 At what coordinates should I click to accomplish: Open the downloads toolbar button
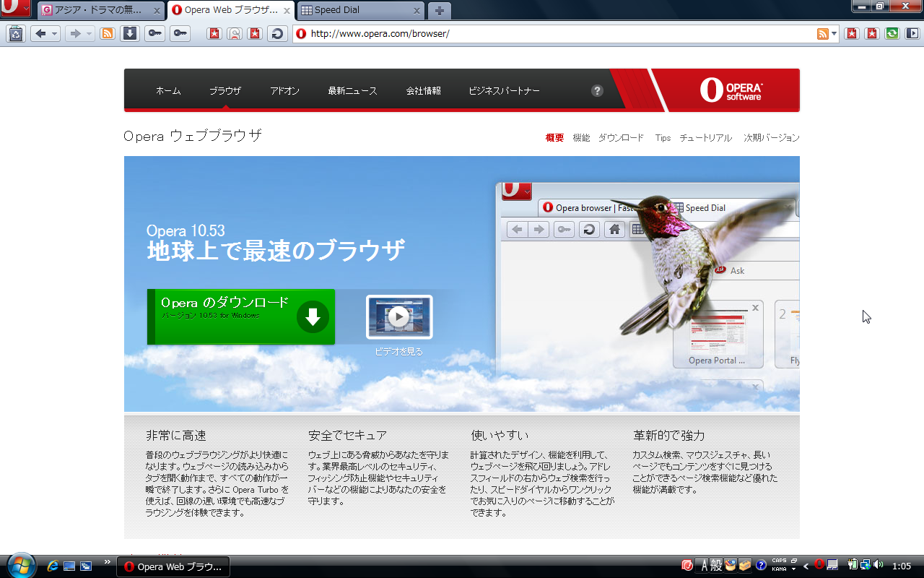(129, 33)
